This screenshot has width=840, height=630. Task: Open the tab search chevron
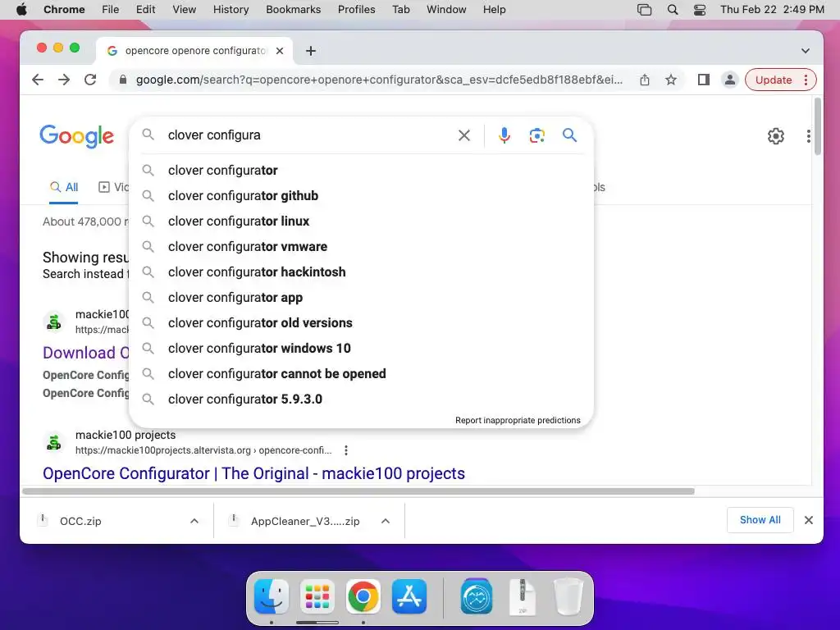(806, 51)
